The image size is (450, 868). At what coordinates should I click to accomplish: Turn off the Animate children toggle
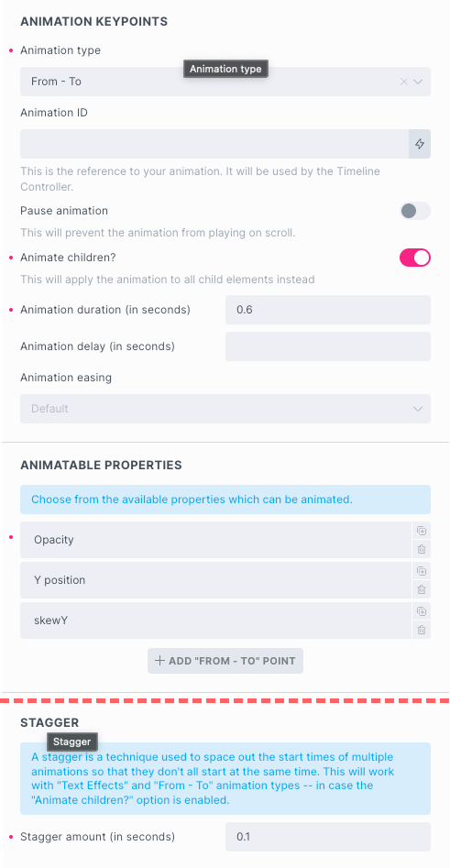click(415, 258)
